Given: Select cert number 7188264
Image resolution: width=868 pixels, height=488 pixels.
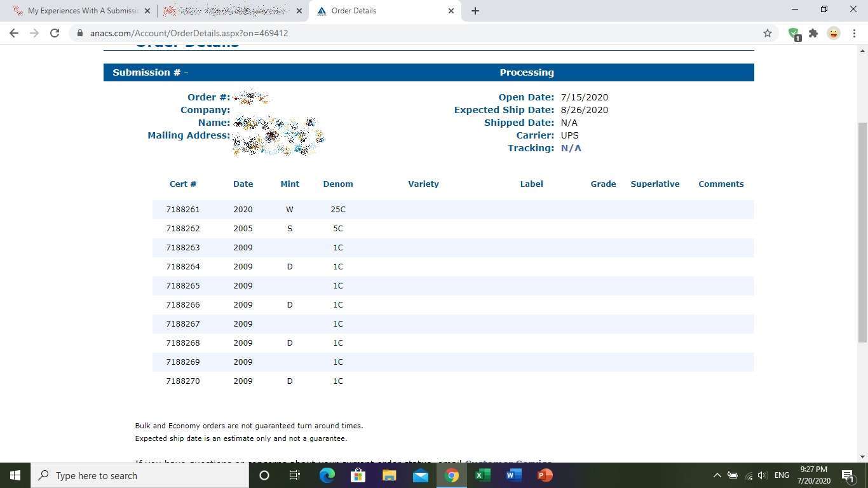Looking at the screenshot, I should point(183,266).
